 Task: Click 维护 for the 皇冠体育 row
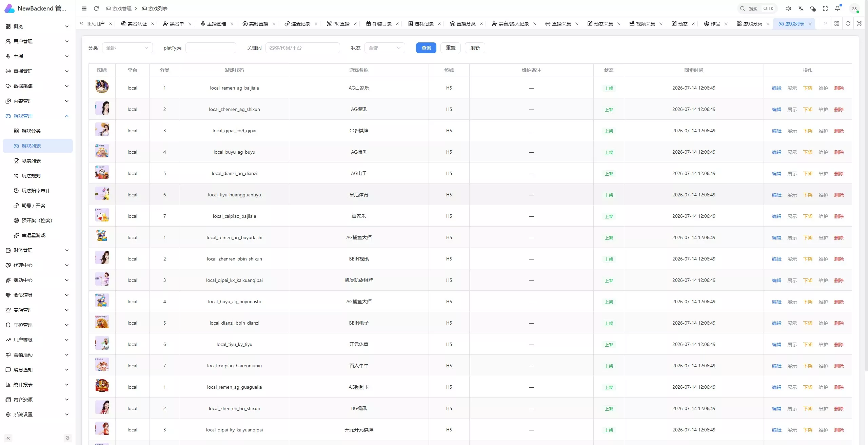[x=823, y=195]
